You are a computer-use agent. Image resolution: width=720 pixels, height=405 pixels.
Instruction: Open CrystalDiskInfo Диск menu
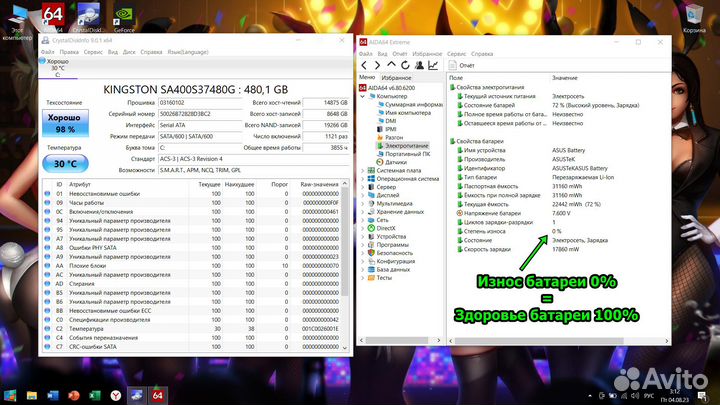click(129, 52)
